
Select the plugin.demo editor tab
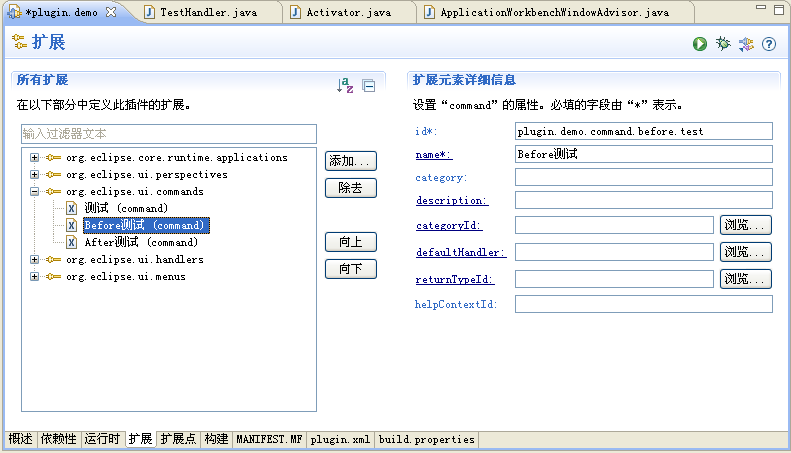pos(62,12)
